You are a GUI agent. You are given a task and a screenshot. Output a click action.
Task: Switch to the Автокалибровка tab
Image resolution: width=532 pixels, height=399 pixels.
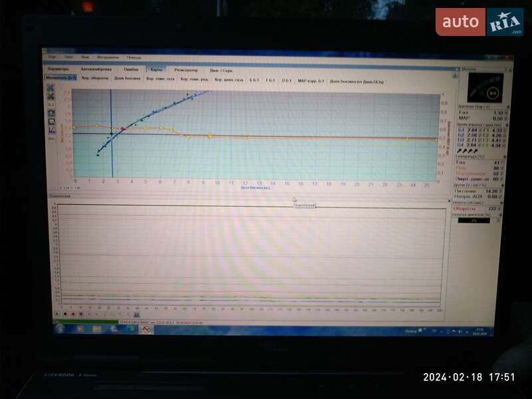(x=96, y=69)
